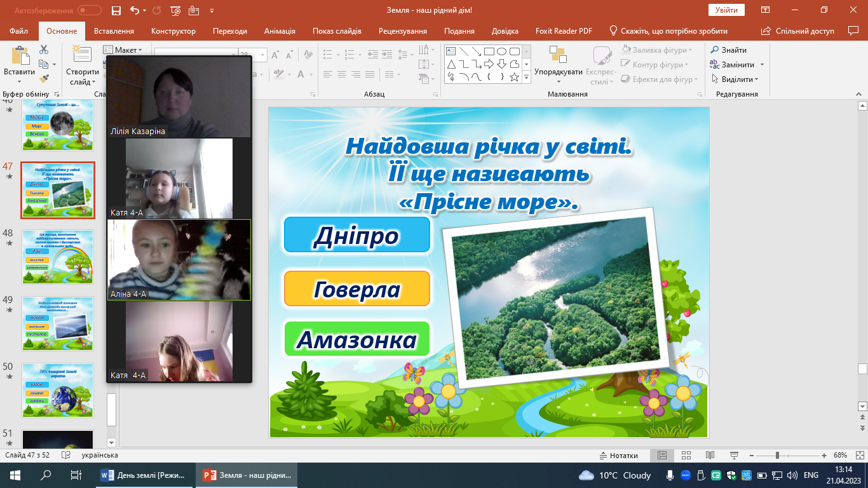Open the Переходи tab

[230, 31]
